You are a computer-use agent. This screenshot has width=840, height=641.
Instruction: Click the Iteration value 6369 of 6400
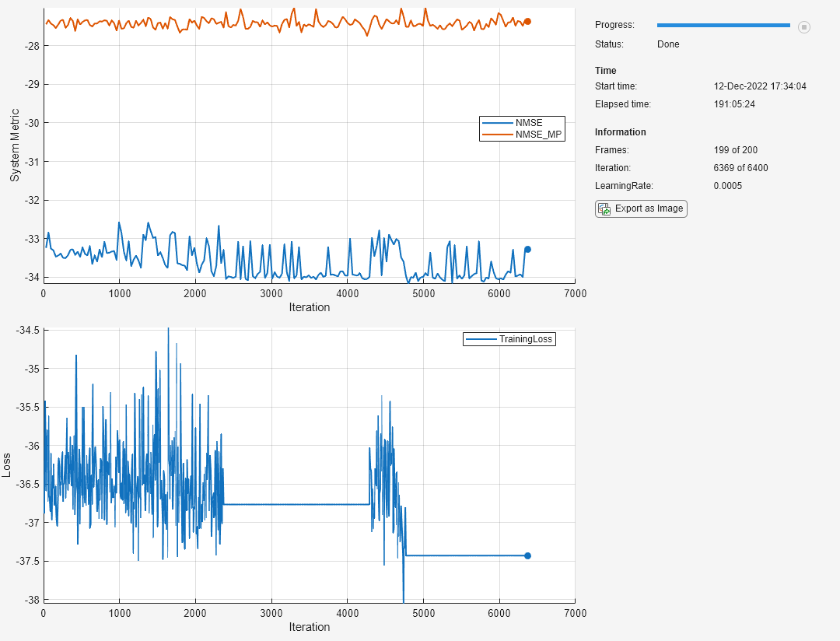point(740,168)
